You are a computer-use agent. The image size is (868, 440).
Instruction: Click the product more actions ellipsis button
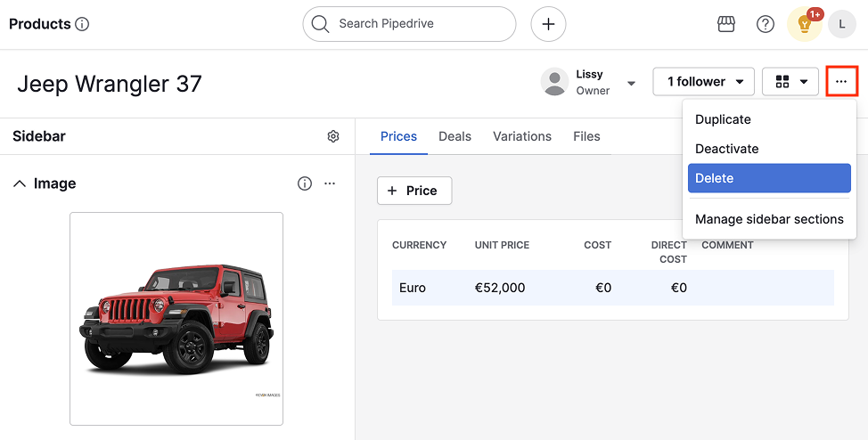coord(841,82)
